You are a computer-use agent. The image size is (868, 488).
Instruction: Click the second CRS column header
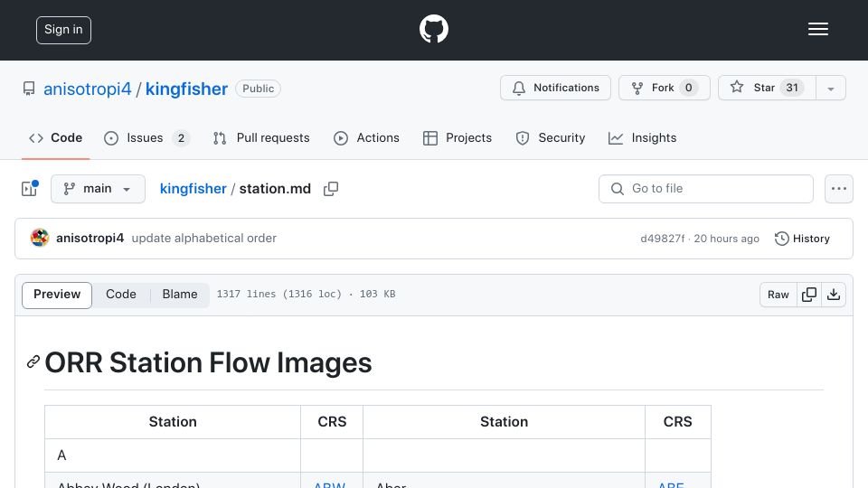tap(677, 422)
